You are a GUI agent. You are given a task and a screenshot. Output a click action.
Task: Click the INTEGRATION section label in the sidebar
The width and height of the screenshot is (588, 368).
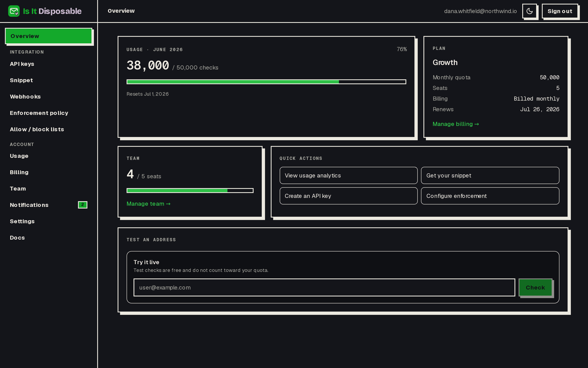27,52
